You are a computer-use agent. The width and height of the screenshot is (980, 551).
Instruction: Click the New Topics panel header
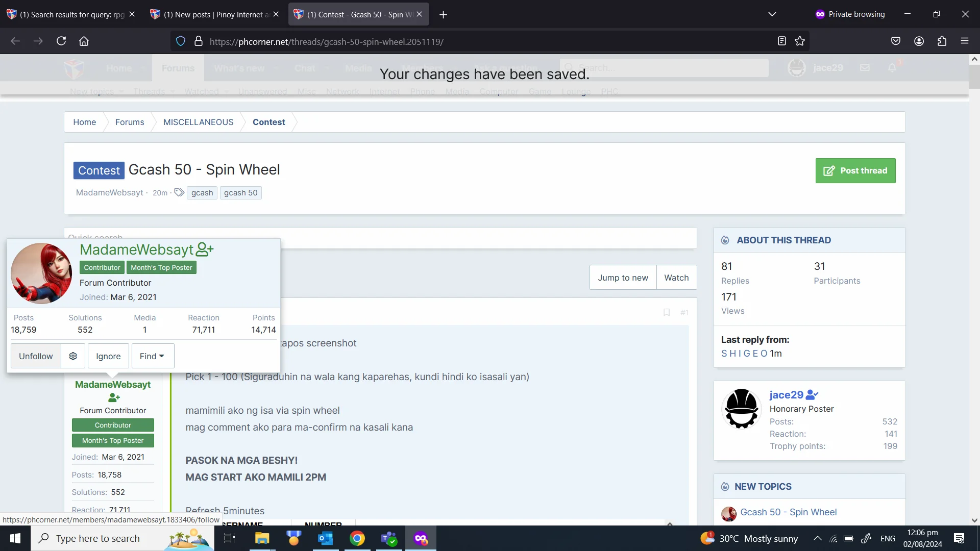coord(810,487)
